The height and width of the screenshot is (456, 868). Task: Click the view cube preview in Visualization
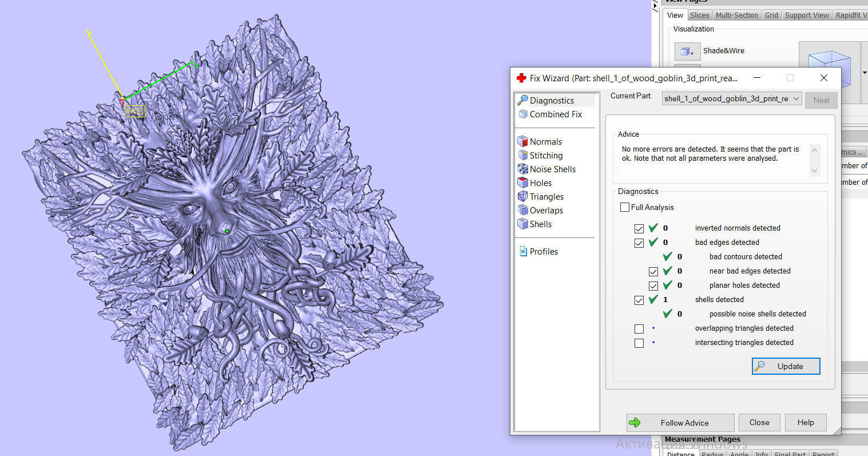point(829,73)
